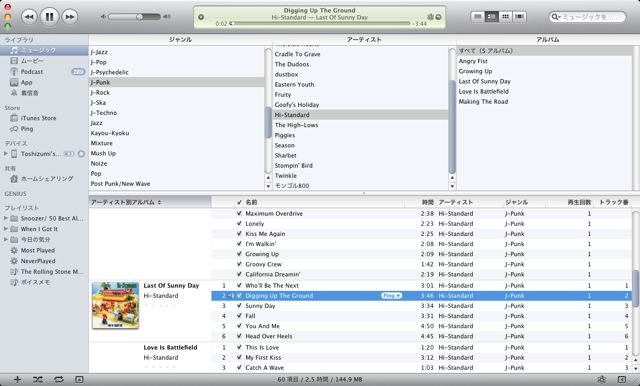Screen dimensions: 640x386
Task: Select The High-Lows artist
Action: [296, 125]
